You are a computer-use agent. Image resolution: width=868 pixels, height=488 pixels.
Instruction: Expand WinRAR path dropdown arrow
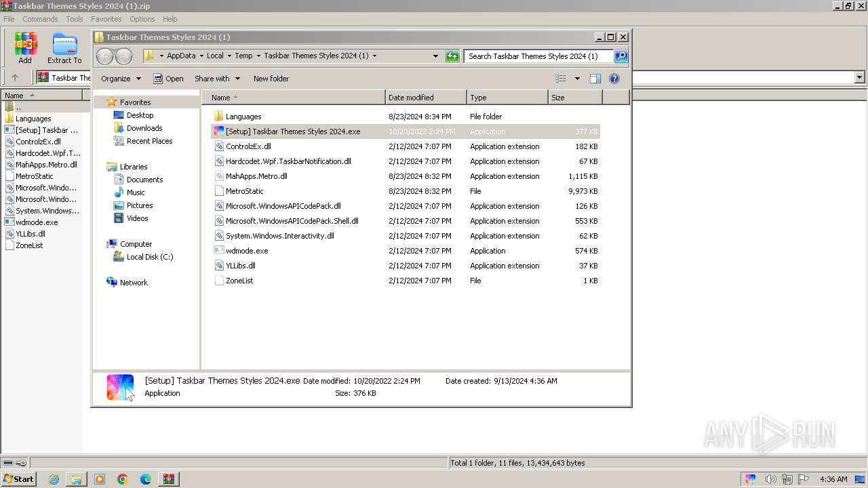[x=859, y=77]
